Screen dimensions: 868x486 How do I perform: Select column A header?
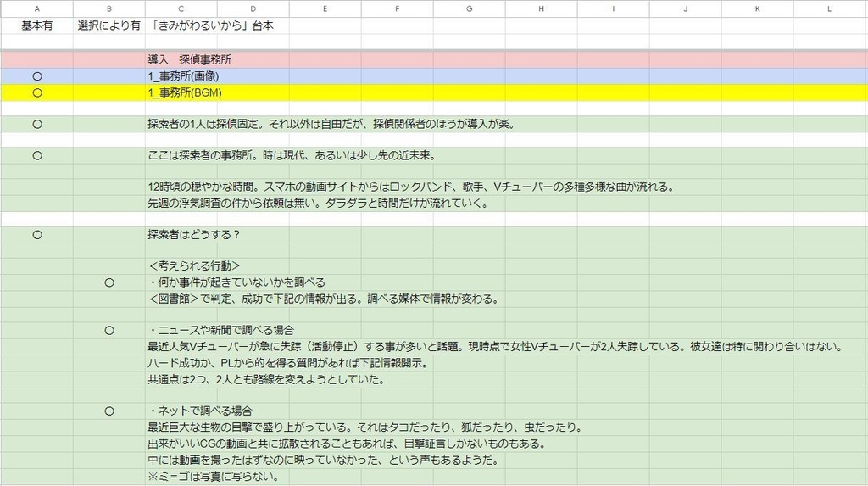point(37,8)
